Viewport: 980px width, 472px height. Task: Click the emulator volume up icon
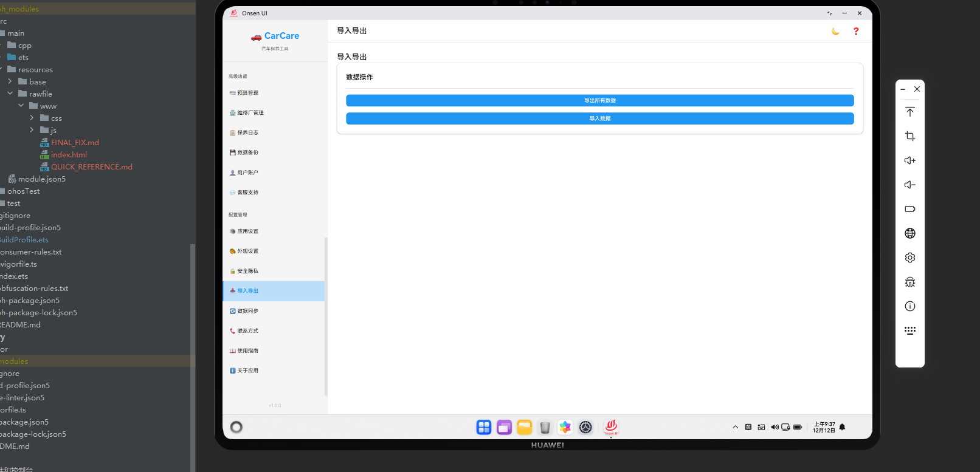[x=910, y=160]
